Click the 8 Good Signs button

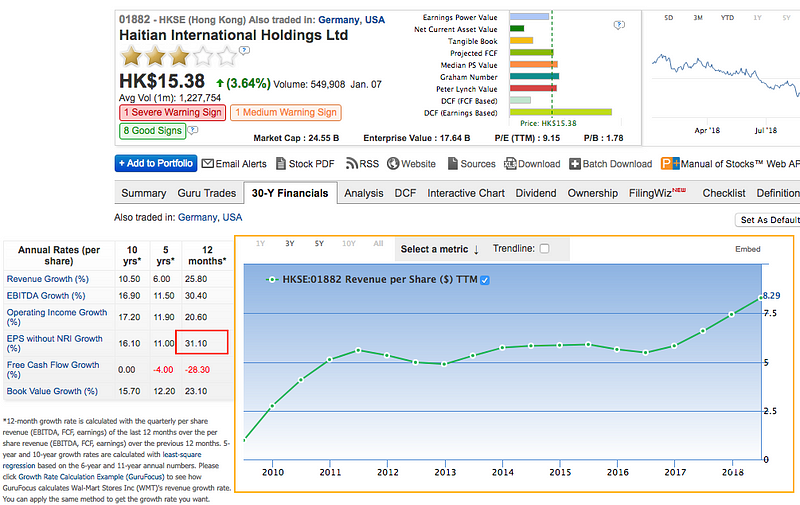152,131
